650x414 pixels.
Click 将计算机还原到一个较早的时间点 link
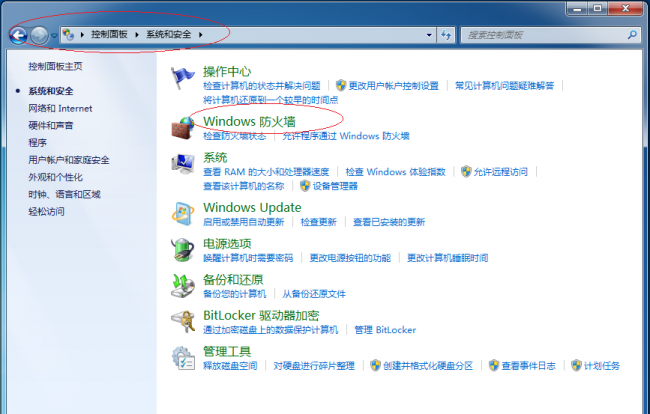point(270,100)
